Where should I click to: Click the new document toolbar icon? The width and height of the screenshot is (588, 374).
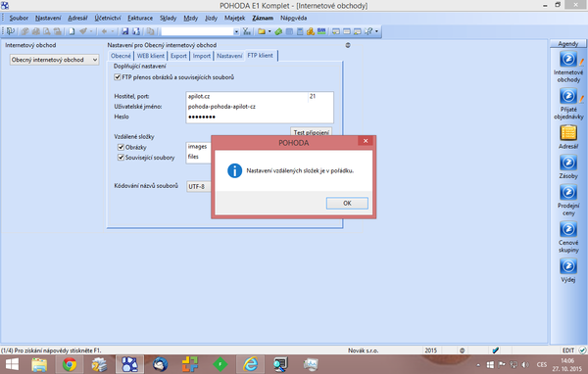[72, 32]
